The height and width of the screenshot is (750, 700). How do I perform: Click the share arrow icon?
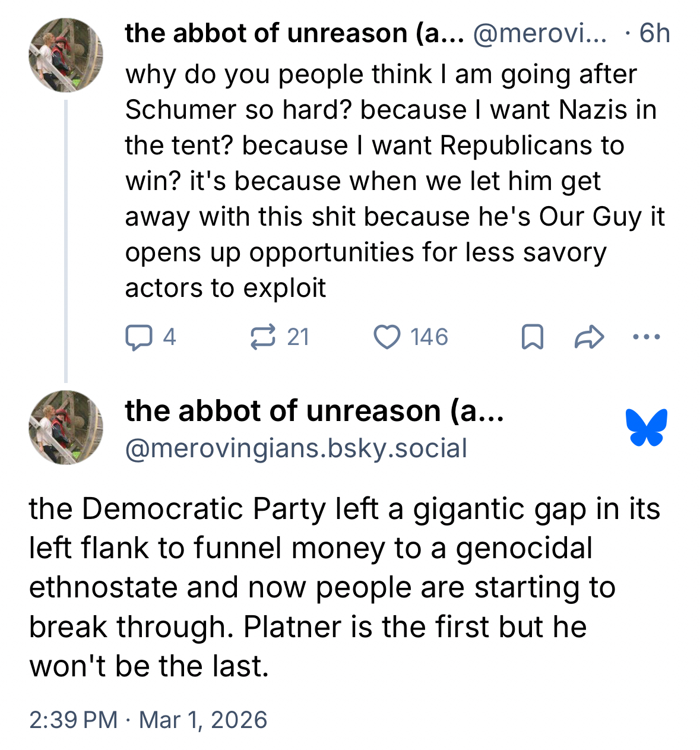point(589,337)
